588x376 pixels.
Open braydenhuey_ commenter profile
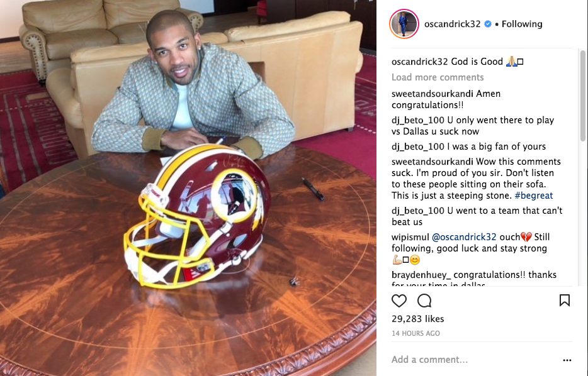click(x=421, y=275)
